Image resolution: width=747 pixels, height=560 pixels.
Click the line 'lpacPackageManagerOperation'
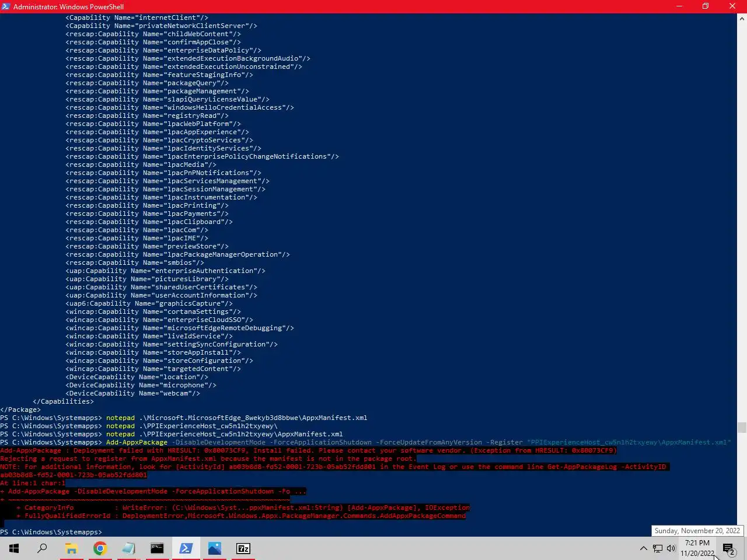pos(177,254)
